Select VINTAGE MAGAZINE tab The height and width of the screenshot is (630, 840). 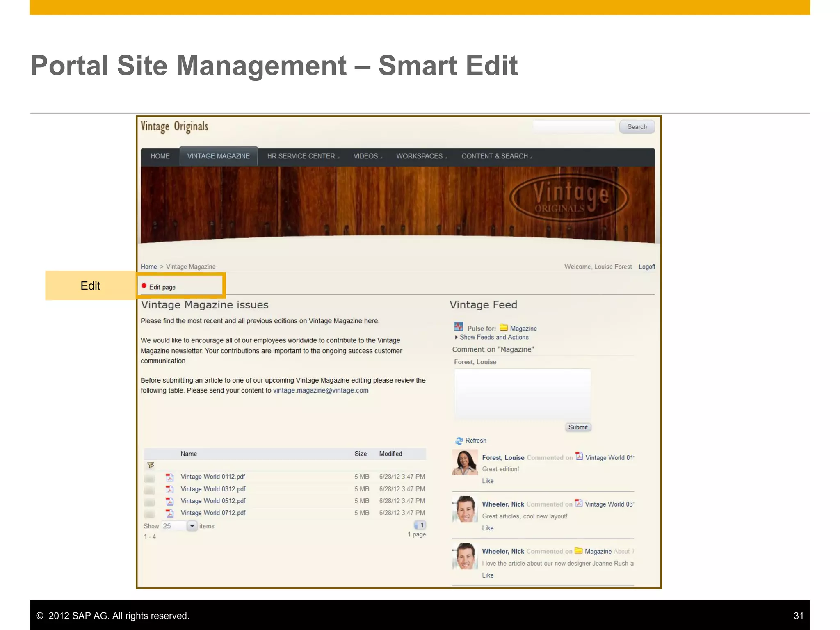click(x=219, y=156)
